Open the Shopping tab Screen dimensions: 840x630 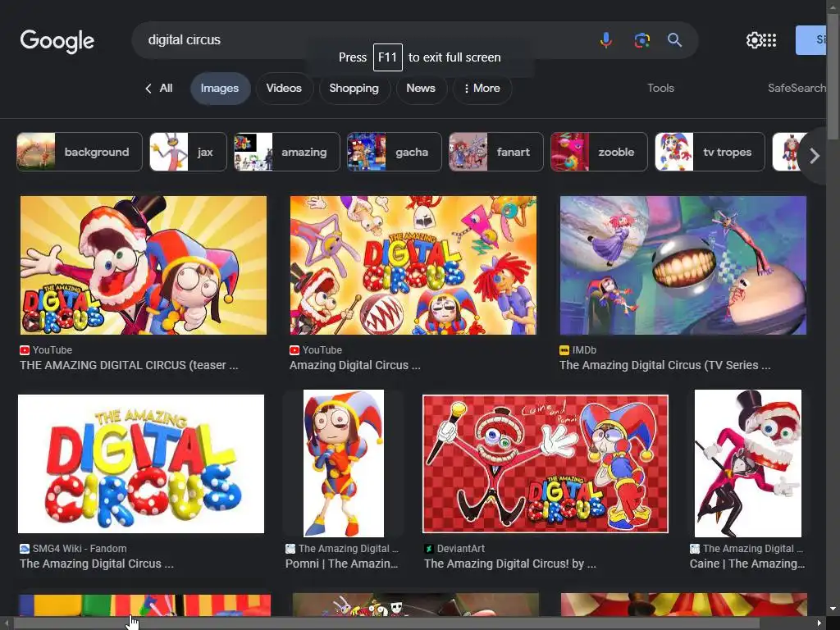tap(354, 89)
